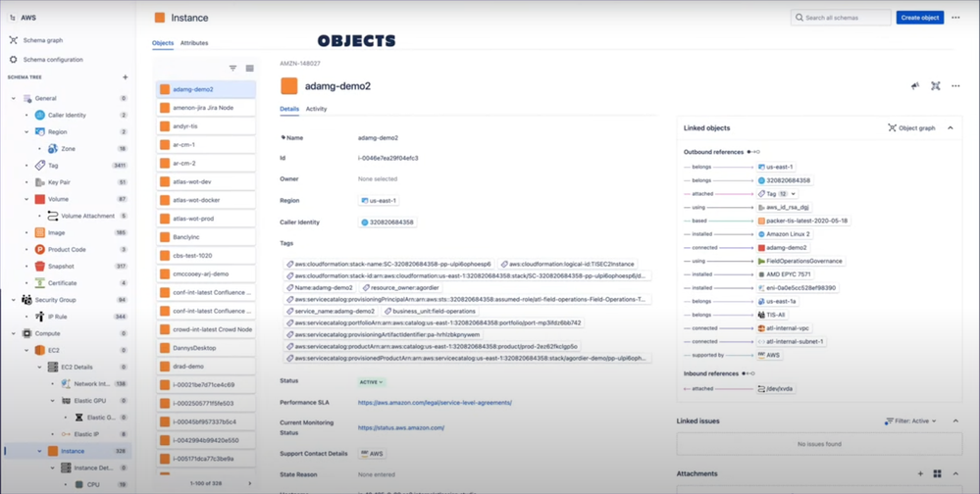980x494 pixels.
Task: Collapse the EC2 Details node
Action: tap(40, 368)
